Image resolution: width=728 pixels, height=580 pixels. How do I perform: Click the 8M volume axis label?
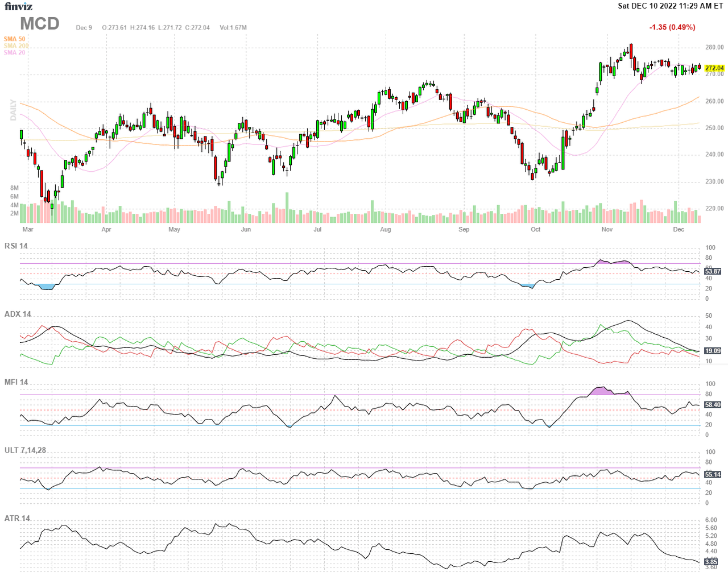[14, 188]
